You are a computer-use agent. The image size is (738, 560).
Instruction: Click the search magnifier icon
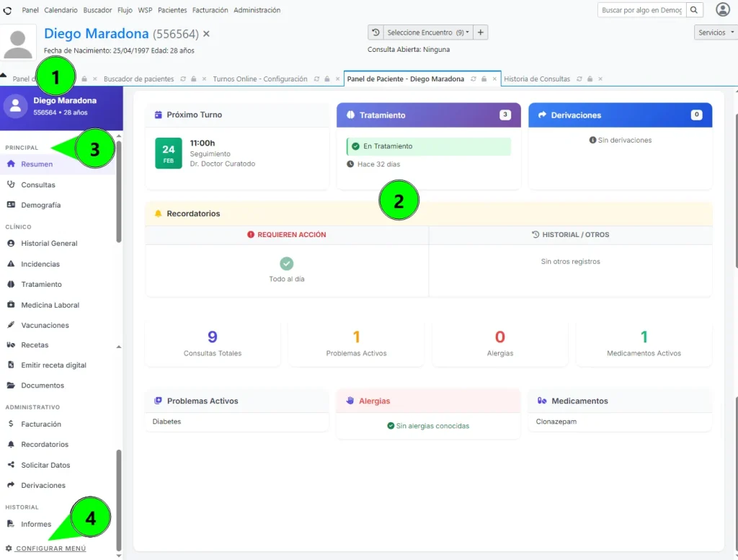pos(694,10)
